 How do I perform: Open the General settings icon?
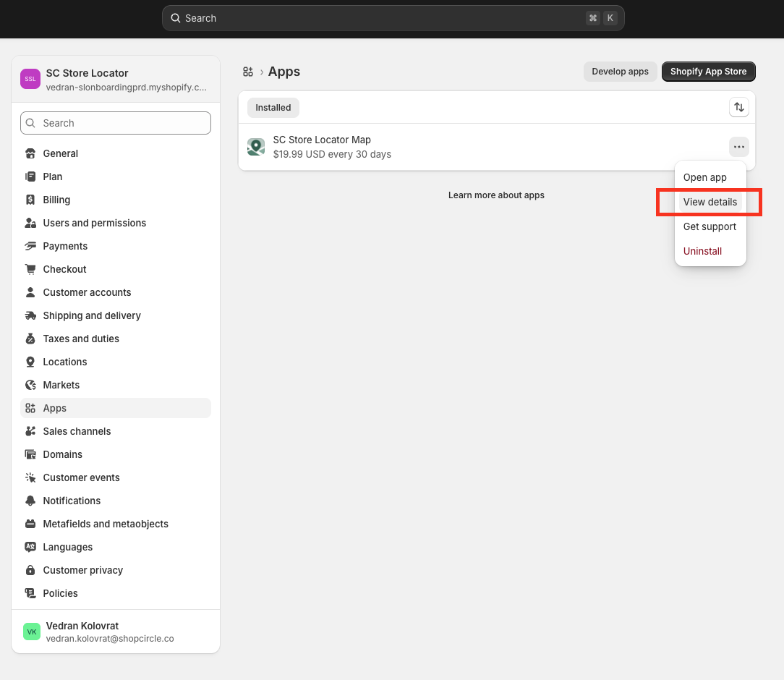point(30,153)
